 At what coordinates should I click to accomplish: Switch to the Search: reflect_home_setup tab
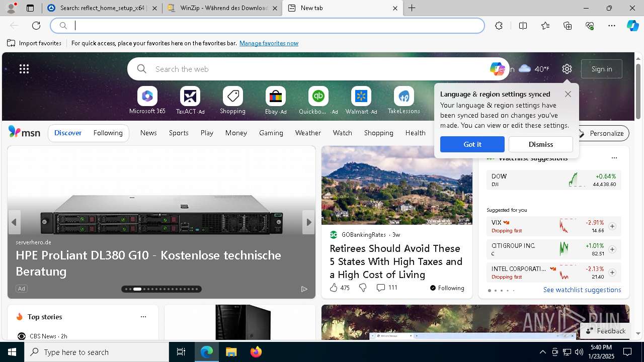[102, 8]
